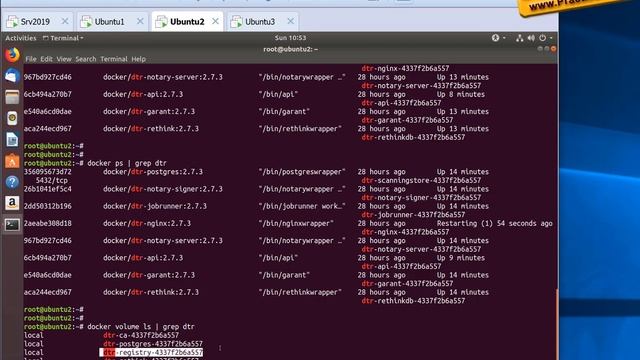Expand the system menu arrow
The image size is (640, 360).
[551, 38]
